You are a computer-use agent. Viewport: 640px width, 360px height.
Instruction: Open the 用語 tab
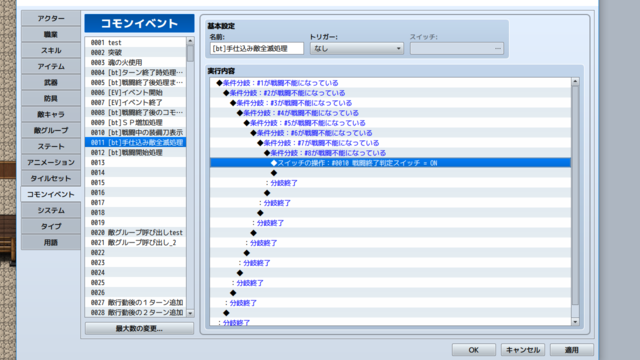(51, 242)
